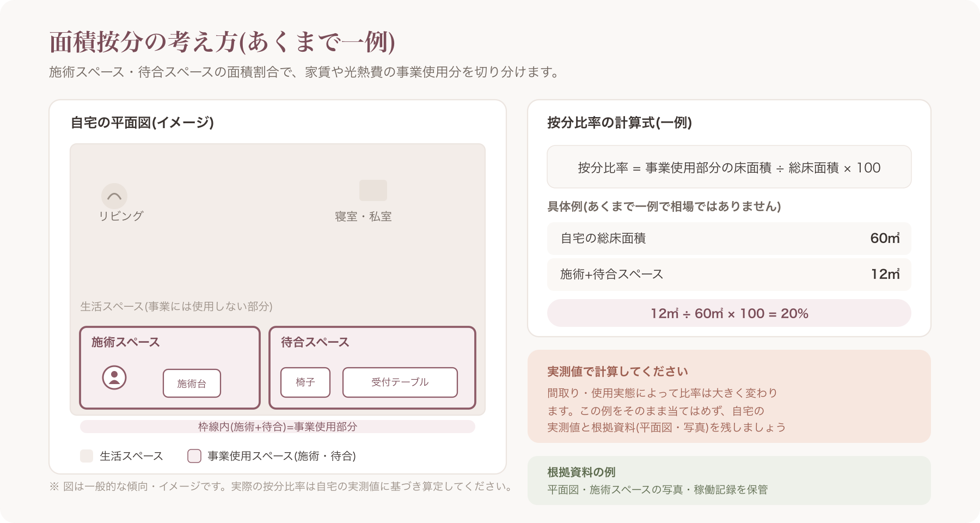Click the 平面図・施術スペースの写真・稼働記録を保管 line
This screenshot has width=980, height=523.
pyautogui.click(x=657, y=490)
